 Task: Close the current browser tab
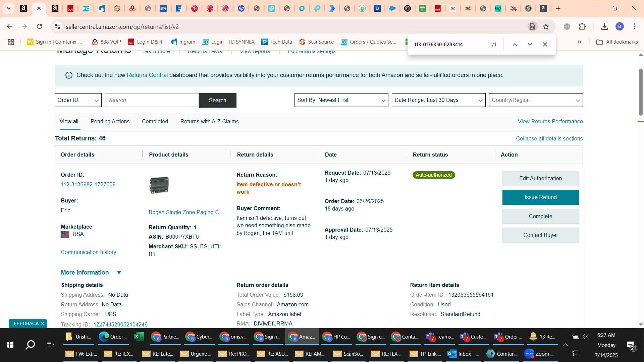click(x=39, y=8)
